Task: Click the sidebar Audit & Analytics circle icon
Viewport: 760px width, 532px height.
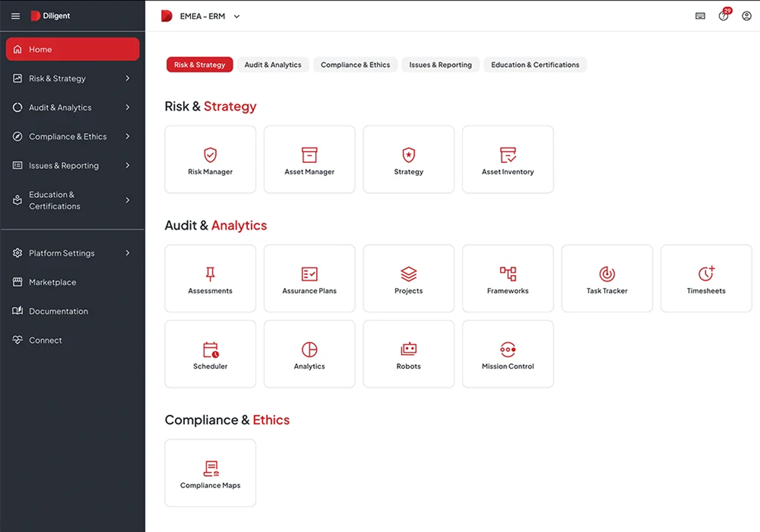Action: point(17,107)
